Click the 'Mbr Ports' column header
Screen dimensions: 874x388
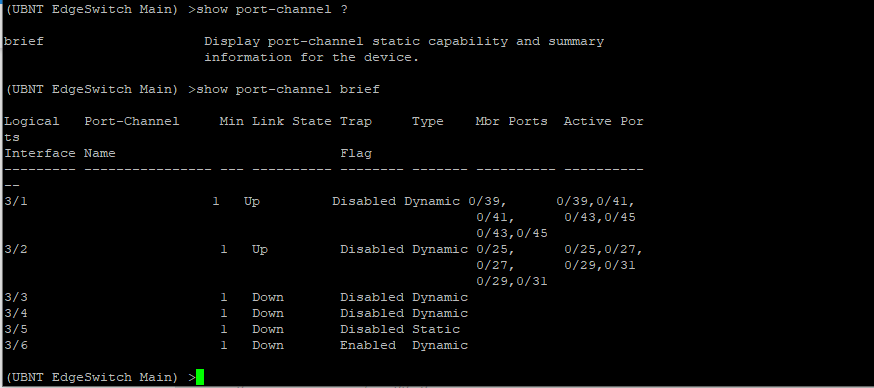tap(512, 121)
